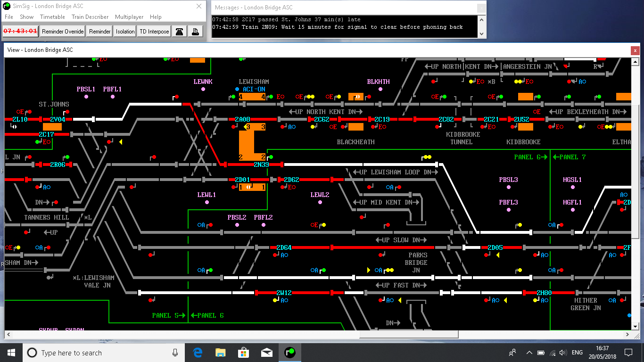The height and width of the screenshot is (362, 644).
Task: Toggle the HGFL1 pink indicator
Action: (x=573, y=210)
